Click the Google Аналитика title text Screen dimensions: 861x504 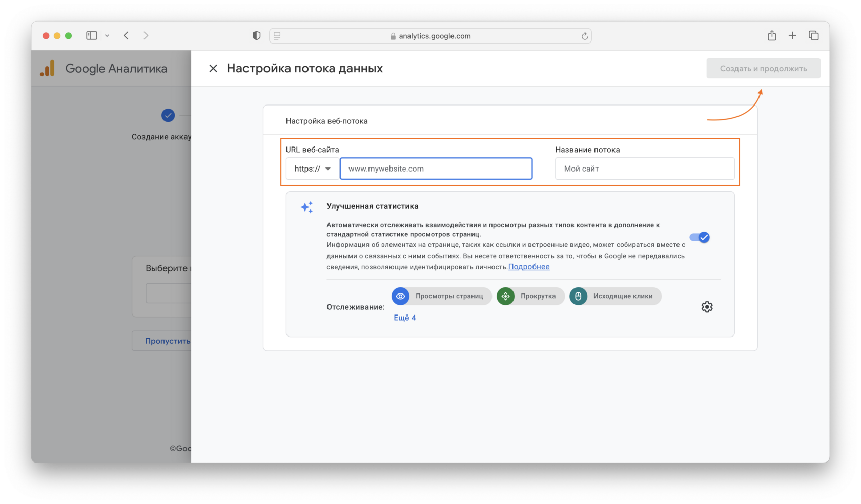point(116,68)
